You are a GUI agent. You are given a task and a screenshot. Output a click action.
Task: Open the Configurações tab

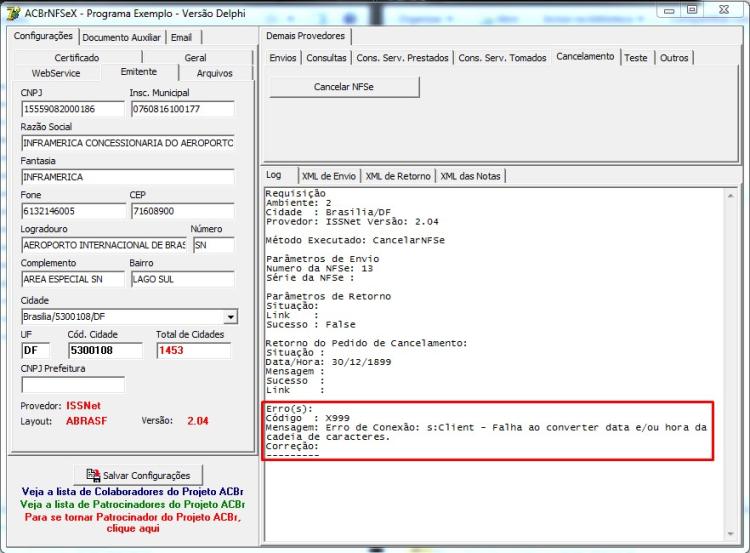click(x=43, y=36)
